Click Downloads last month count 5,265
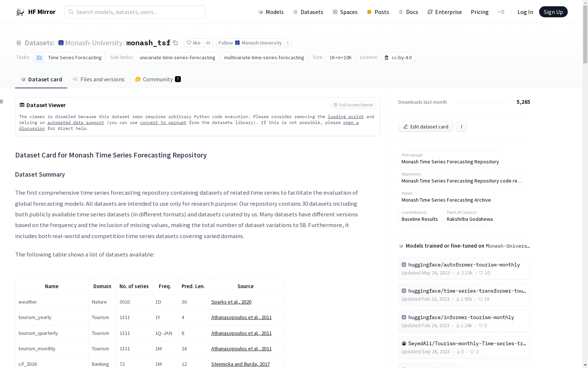Image resolution: width=588 pixels, height=368 pixels. tap(523, 102)
